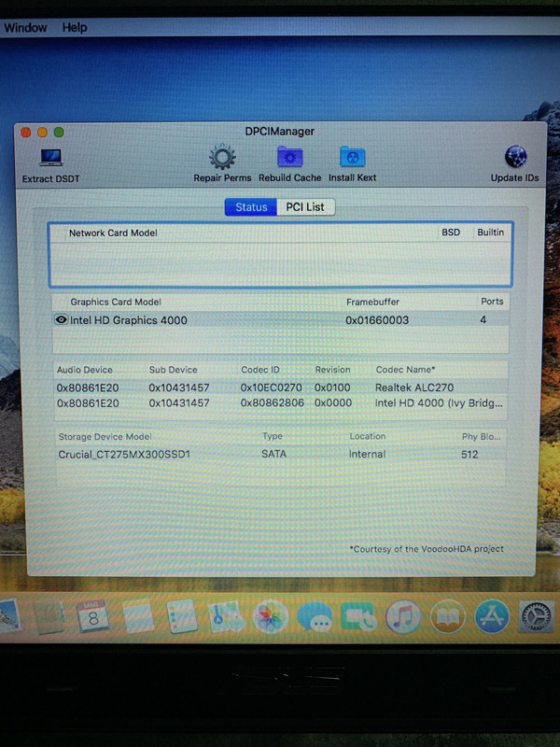Launch FaceTime from the Dock

pyautogui.click(x=359, y=617)
